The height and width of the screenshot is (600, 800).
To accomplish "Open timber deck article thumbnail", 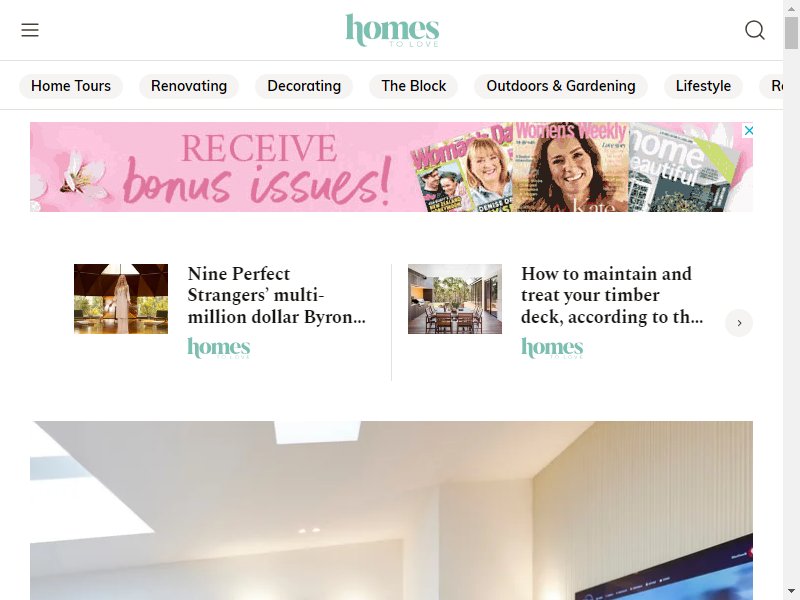I will (455, 299).
